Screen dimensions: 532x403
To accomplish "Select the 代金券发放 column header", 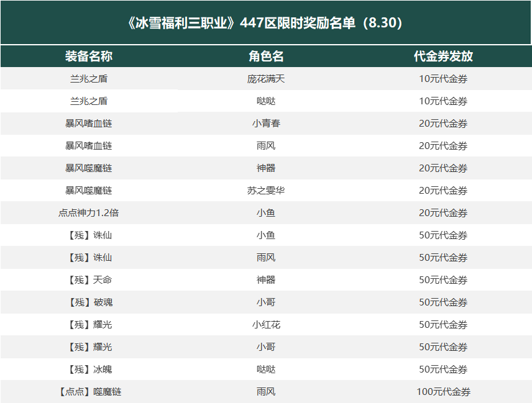I will [x=443, y=57].
